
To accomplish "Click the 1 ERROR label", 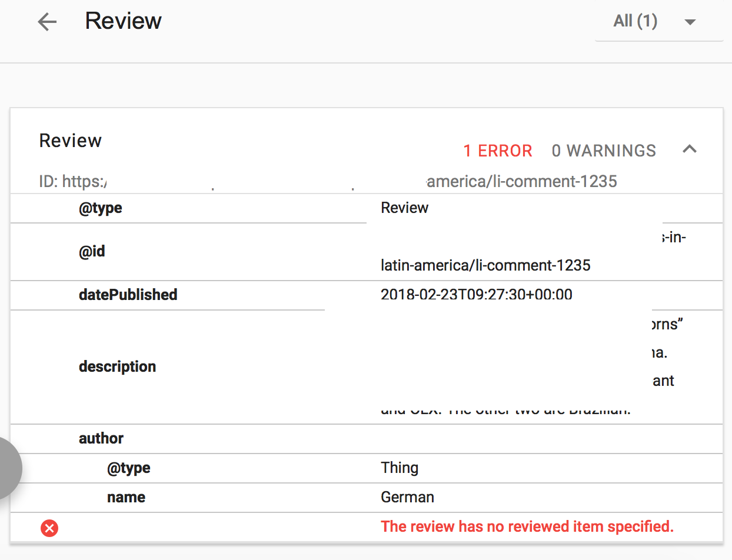I will coord(498,151).
